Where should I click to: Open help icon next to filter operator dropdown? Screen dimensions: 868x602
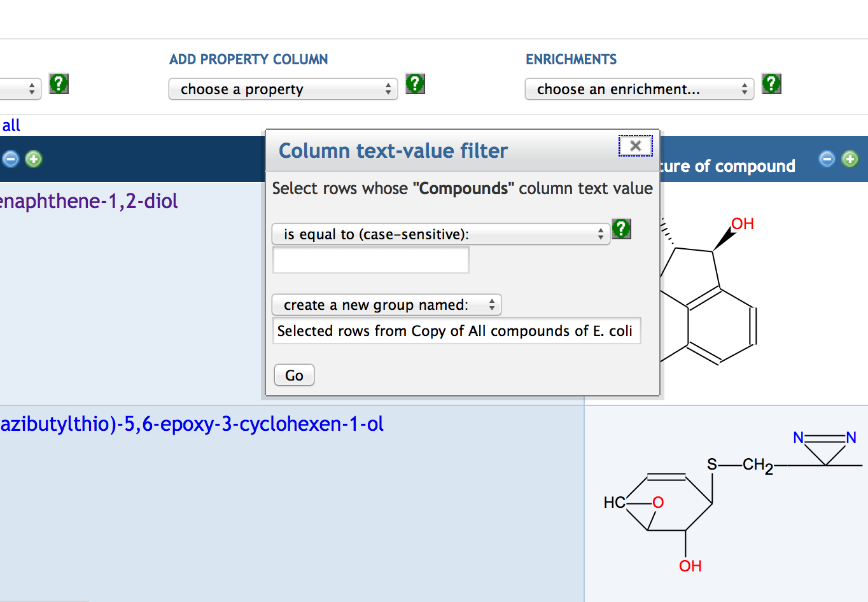click(x=621, y=228)
